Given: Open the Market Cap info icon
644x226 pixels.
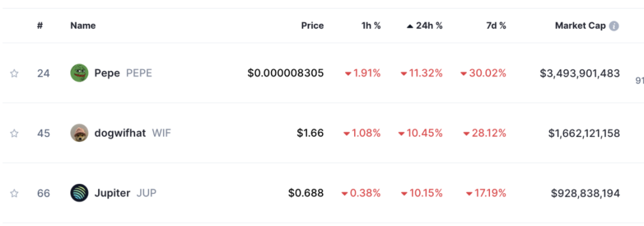Looking at the screenshot, I should [614, 26].
